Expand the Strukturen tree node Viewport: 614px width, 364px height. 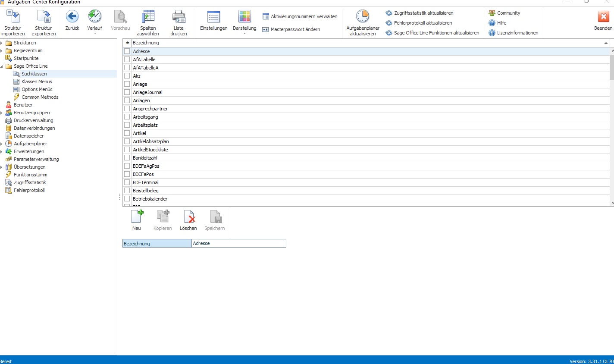[2, 43]
